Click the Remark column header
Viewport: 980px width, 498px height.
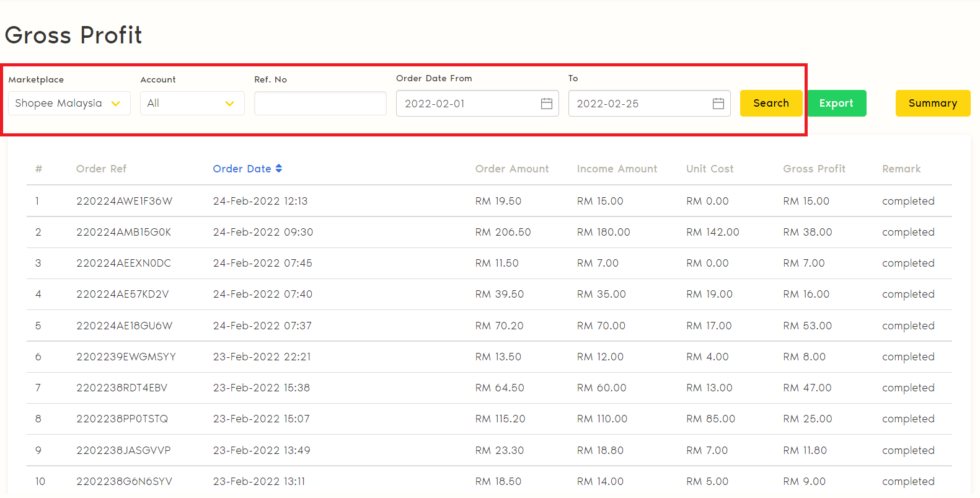click(901, 169)
